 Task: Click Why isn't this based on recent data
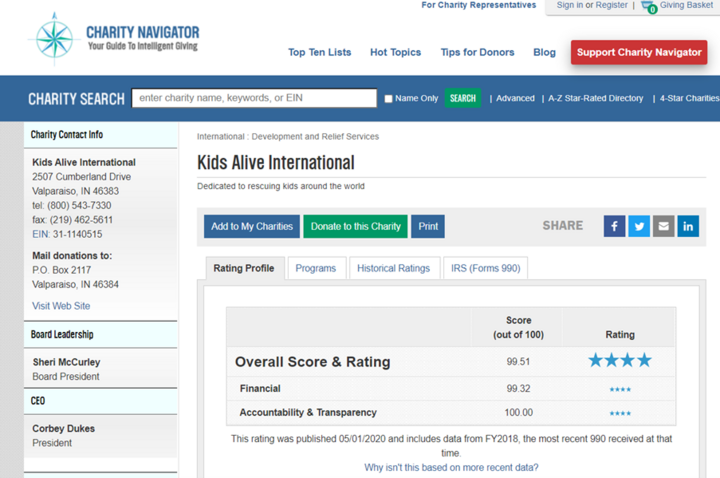pyautogui.click(x=451, y=467)
